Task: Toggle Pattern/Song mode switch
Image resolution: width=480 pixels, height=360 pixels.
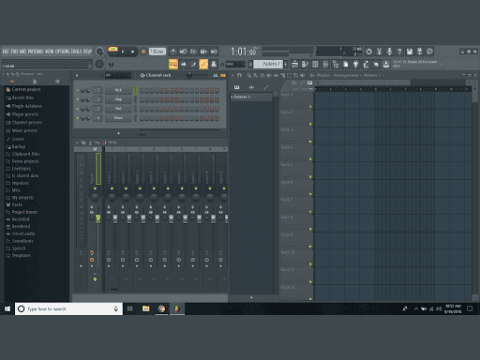Action: [113, 51]
